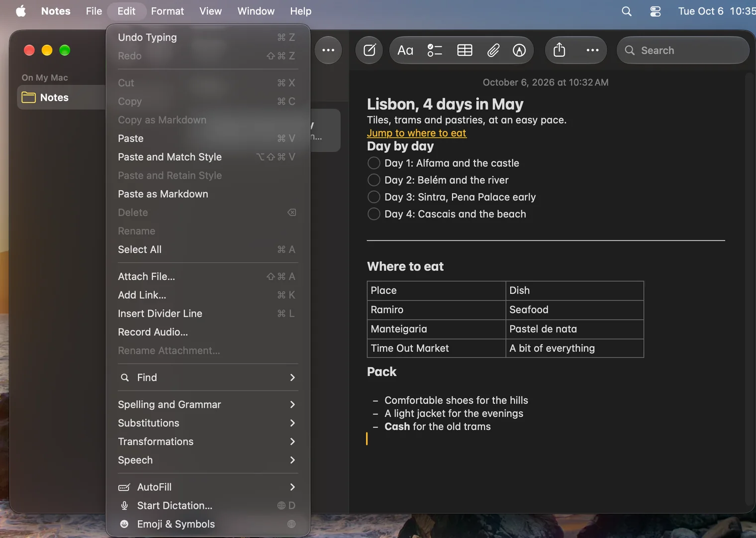Add a table with the table icon
This screenshot has width=756, height=538.
click(465, 50)
